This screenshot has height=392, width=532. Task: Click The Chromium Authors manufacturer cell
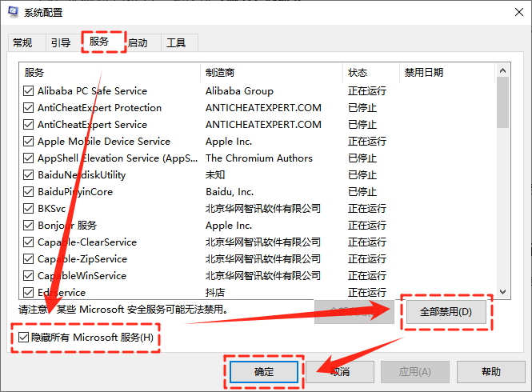click(x=259, y=158)
